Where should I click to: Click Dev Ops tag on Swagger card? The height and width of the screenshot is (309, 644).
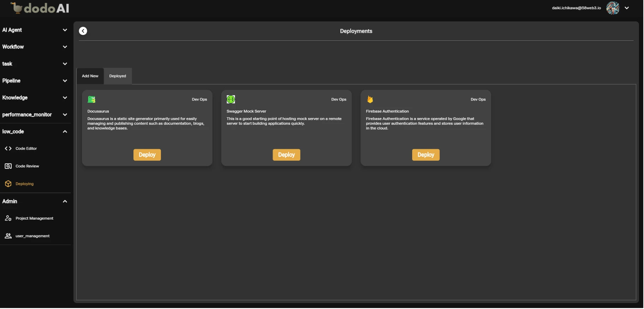click(x=339, y=99)
